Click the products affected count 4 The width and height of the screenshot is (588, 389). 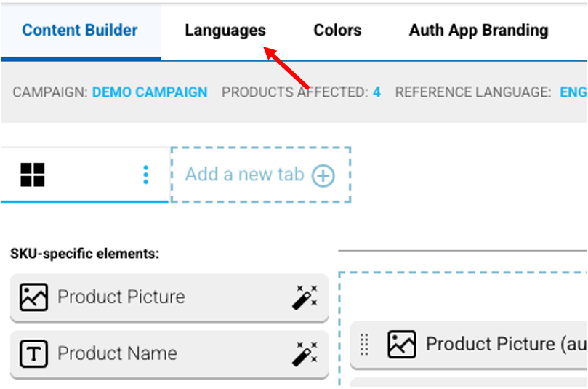pyautogui.click(x=376, y=92)
